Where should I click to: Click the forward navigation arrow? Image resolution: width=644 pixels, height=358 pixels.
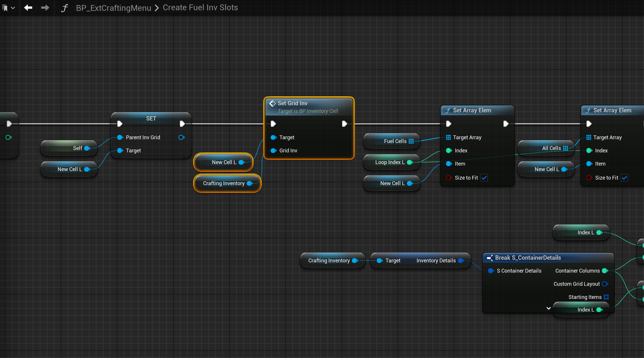click(x=45, y=8)
